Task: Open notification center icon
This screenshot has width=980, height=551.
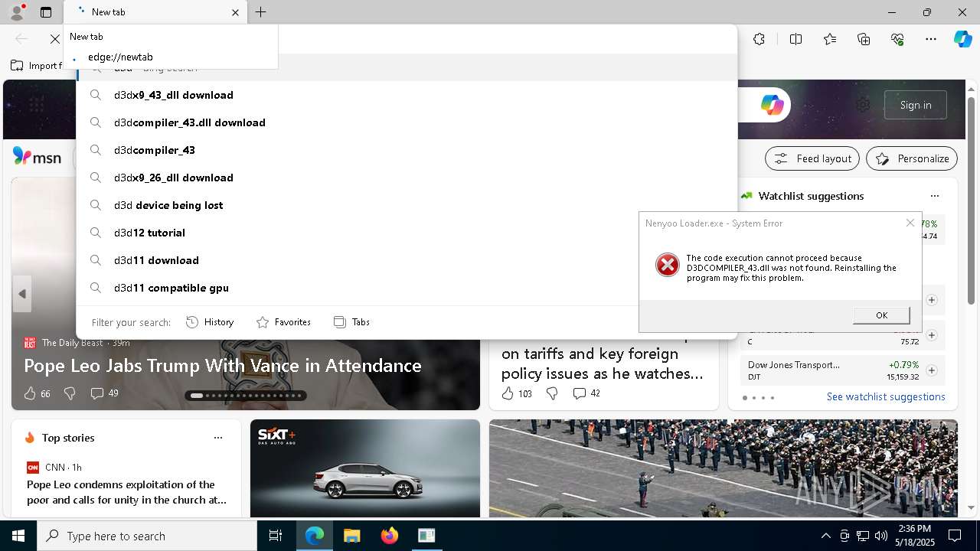Action: click(x=955, y=536)
